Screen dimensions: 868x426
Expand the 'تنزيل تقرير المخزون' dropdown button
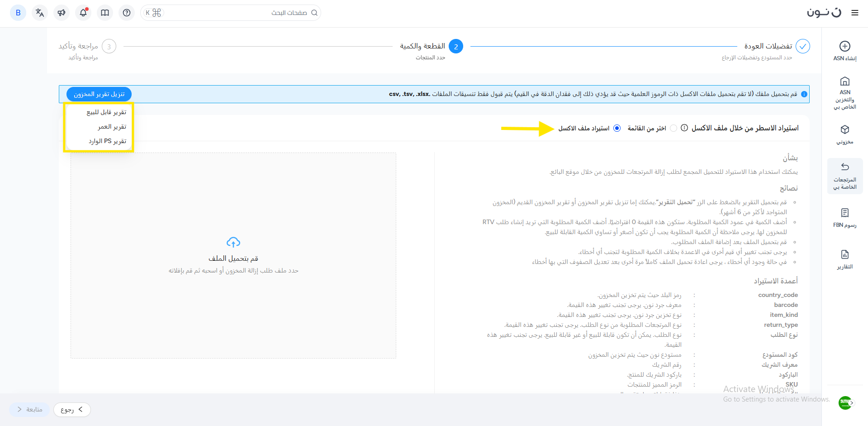[99, 94]
